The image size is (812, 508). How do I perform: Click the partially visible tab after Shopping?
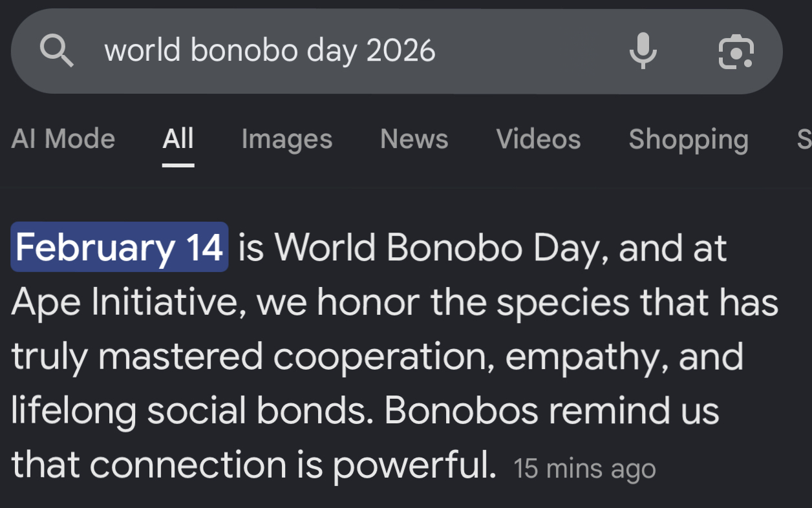point(804,139)
